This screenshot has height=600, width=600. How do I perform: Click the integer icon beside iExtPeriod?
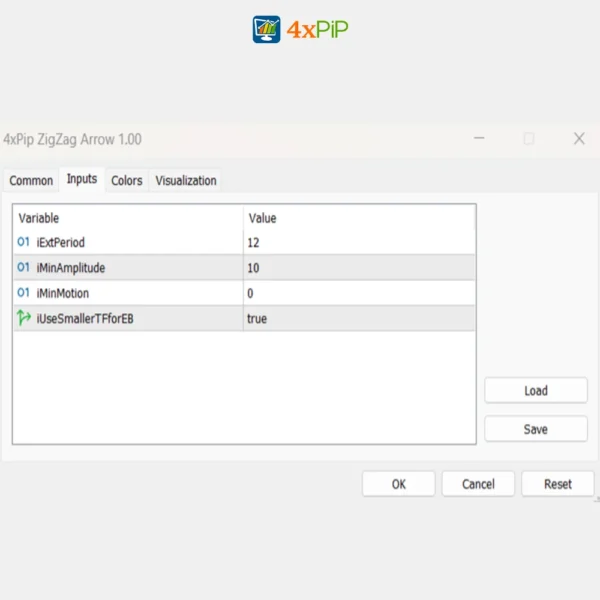24,242
